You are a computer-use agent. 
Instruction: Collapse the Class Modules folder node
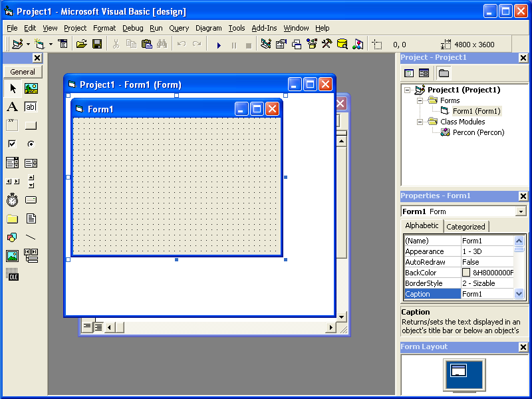420,122
